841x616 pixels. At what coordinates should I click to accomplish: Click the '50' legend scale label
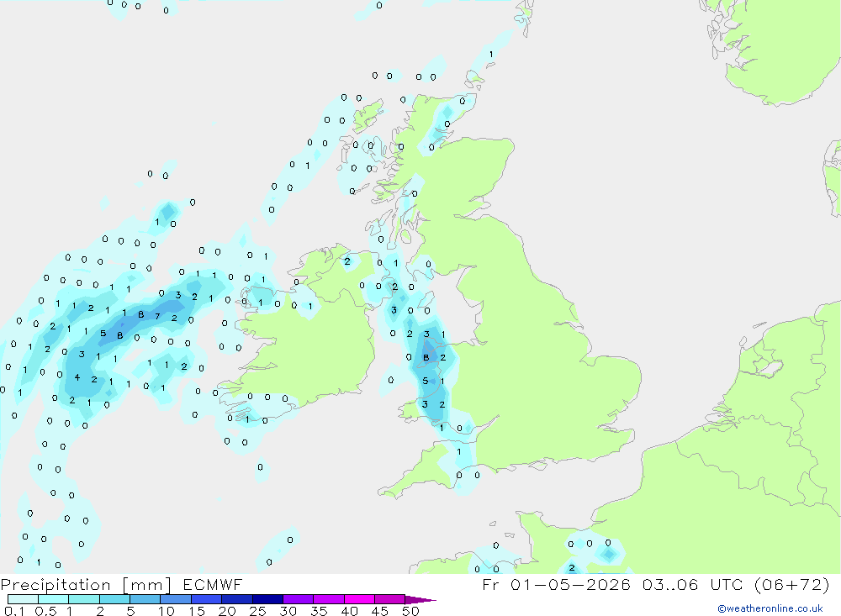point(411,611)
